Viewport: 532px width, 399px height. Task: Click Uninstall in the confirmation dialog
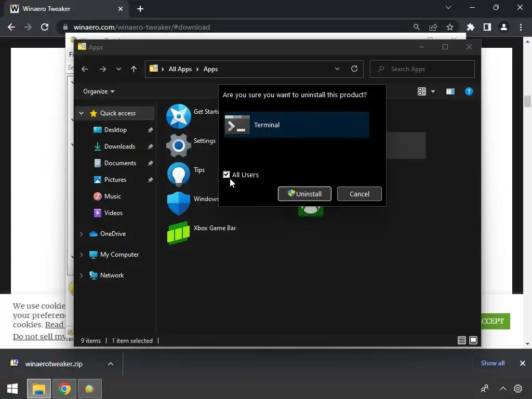(x=304, y=194)
